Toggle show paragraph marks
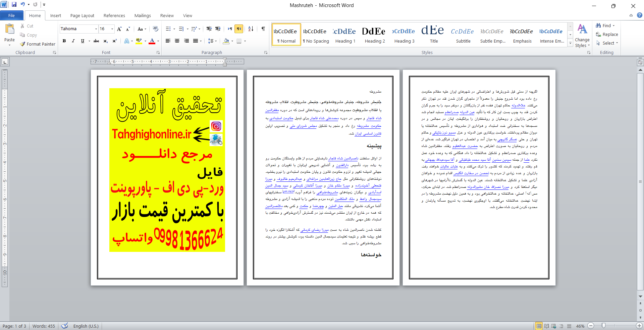 click(263, 29)
